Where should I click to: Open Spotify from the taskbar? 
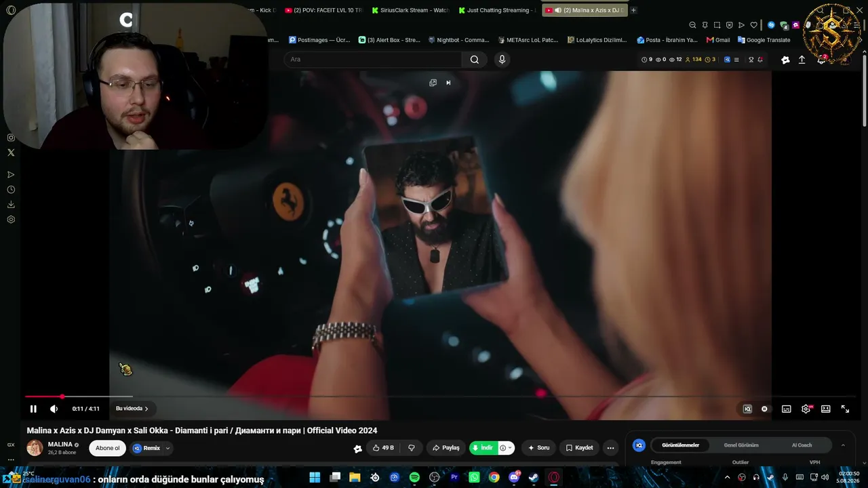tap(414, 477)
